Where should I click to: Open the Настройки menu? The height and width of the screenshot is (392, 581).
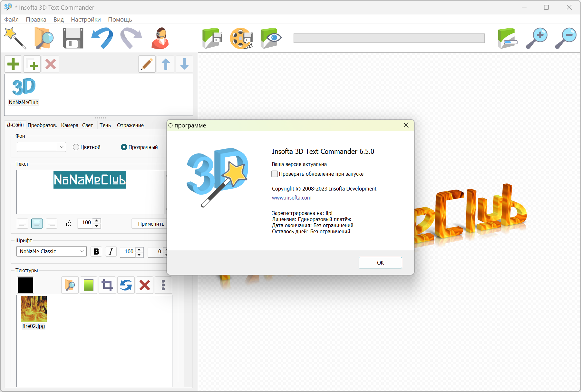[x=86, y=20]
